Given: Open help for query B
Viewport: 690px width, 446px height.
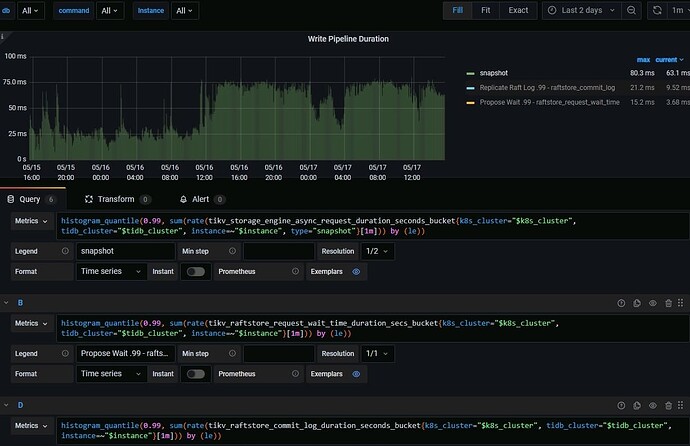Looking at the screenshot, I should click(x=621, y=301).
